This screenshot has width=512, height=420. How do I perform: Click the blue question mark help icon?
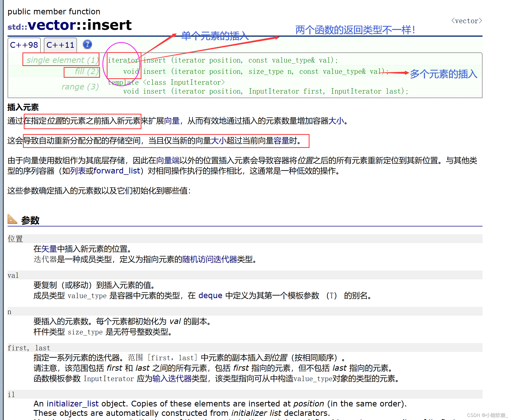click(x=87, y=44)
